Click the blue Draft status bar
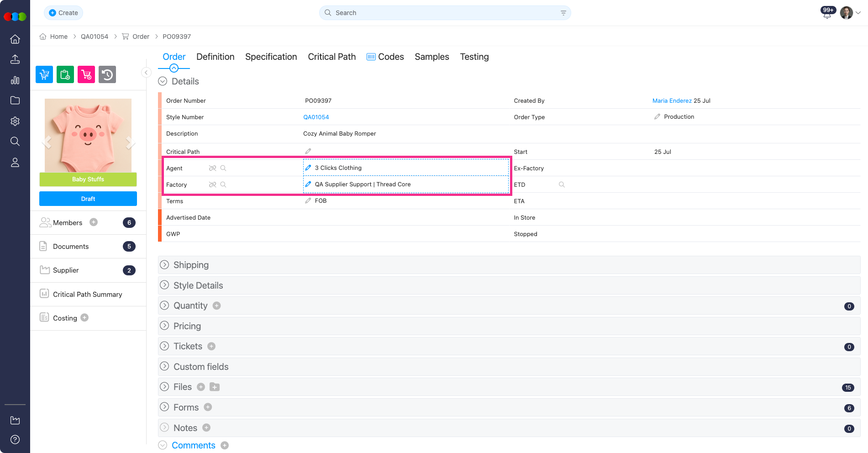The height and width of the screenshot is (453, 868). point(88,199)
